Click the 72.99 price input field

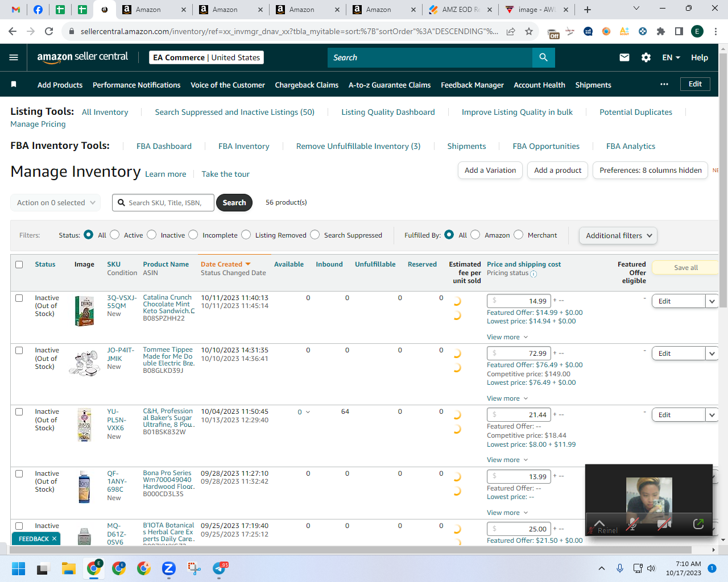[519, 354]
